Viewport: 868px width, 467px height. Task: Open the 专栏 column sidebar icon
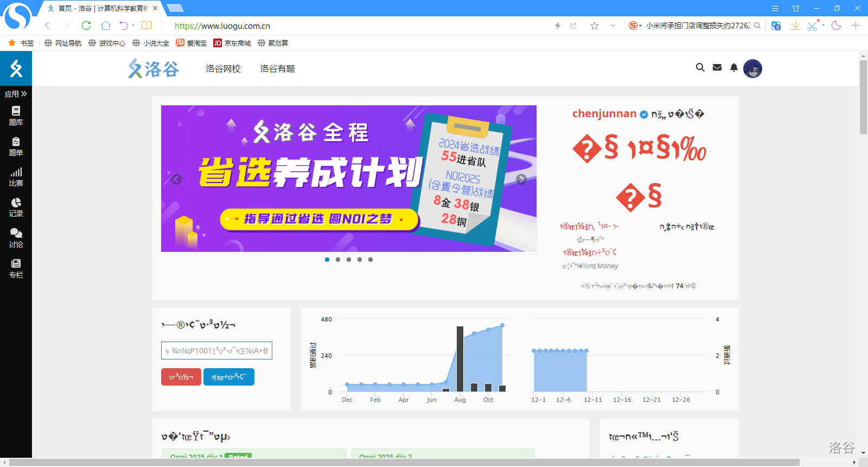[x=16, y=268]
